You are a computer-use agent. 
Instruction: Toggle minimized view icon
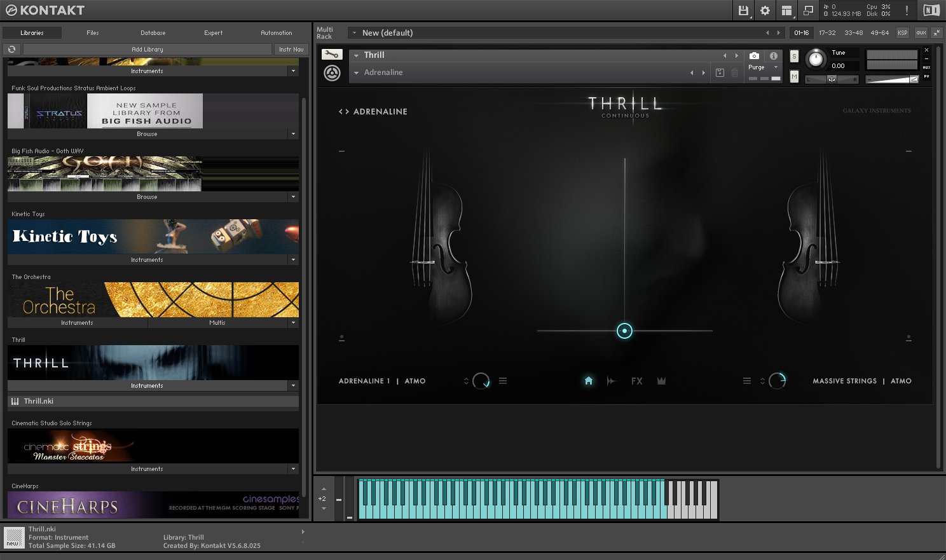pyautogui.click(x=808, y=10)
